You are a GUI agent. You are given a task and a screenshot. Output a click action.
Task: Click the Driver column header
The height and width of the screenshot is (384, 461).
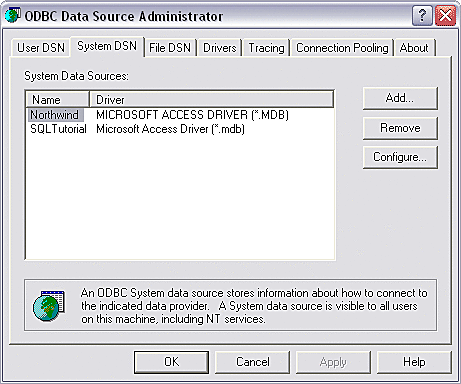coord(212,99)
